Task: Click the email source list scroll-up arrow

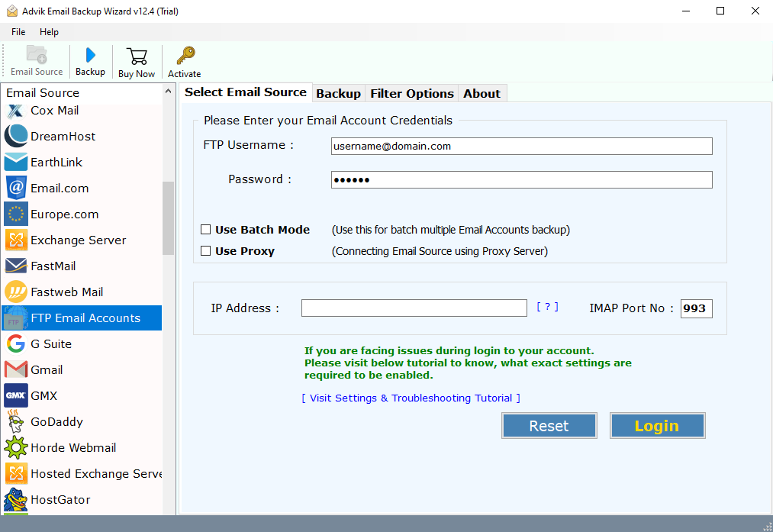Action: (x=168, y=92)
